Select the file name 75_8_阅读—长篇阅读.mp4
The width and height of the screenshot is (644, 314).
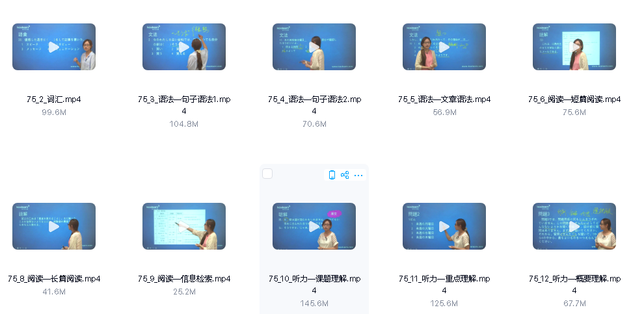pyautogui.click(x=54, y=279)
